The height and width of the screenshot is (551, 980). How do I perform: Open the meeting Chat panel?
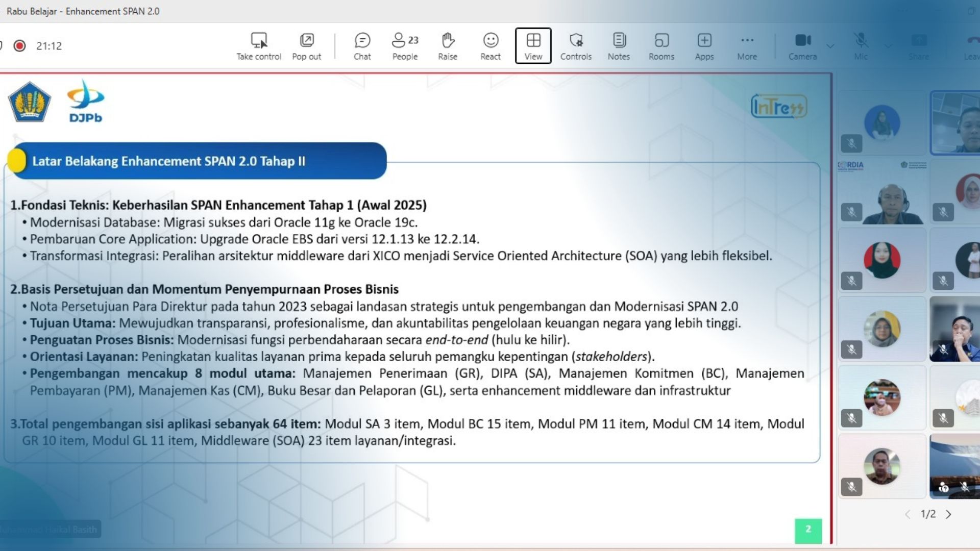click(362, 45)
